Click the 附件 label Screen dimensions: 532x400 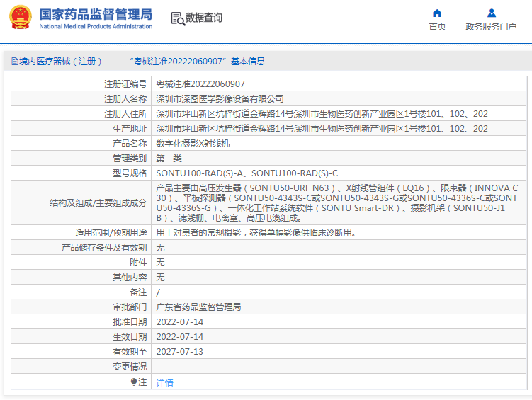[138, 263]
